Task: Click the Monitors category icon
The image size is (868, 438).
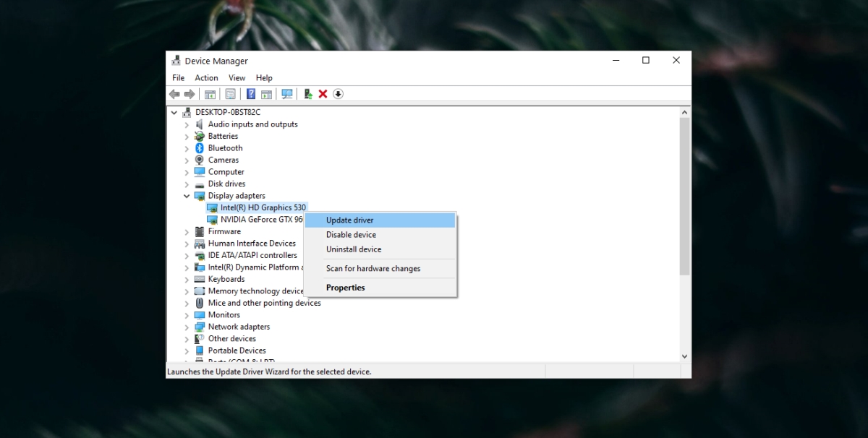Action: [x=200, y=315]
